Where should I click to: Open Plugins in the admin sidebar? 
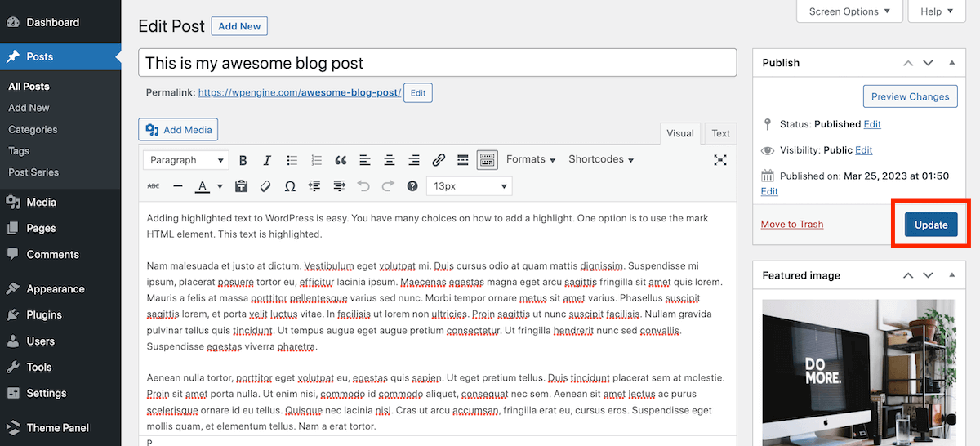click(x=44, y=314)
